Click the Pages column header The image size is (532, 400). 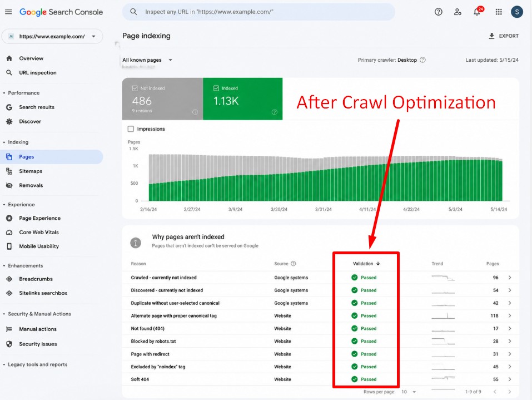click(493, 264)
